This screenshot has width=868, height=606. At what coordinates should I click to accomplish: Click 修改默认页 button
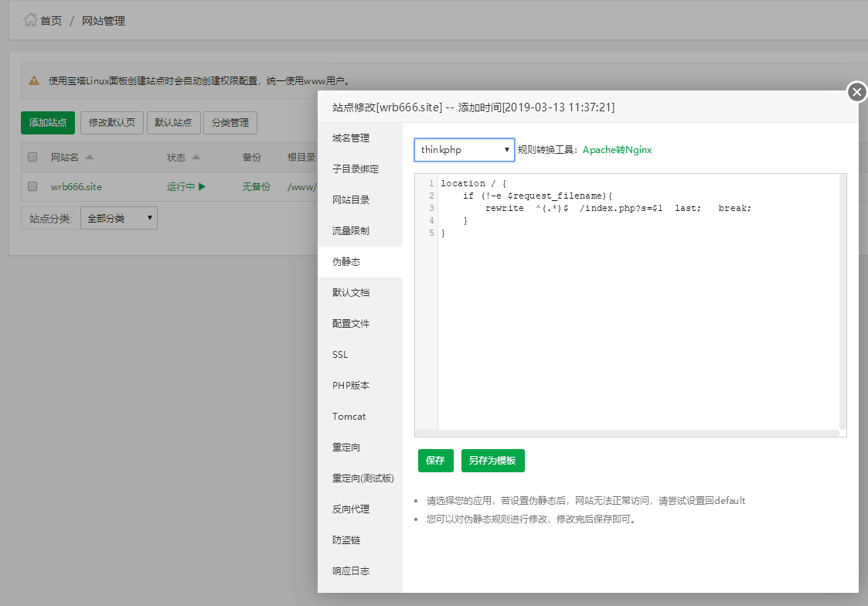[x=112, y=123]
